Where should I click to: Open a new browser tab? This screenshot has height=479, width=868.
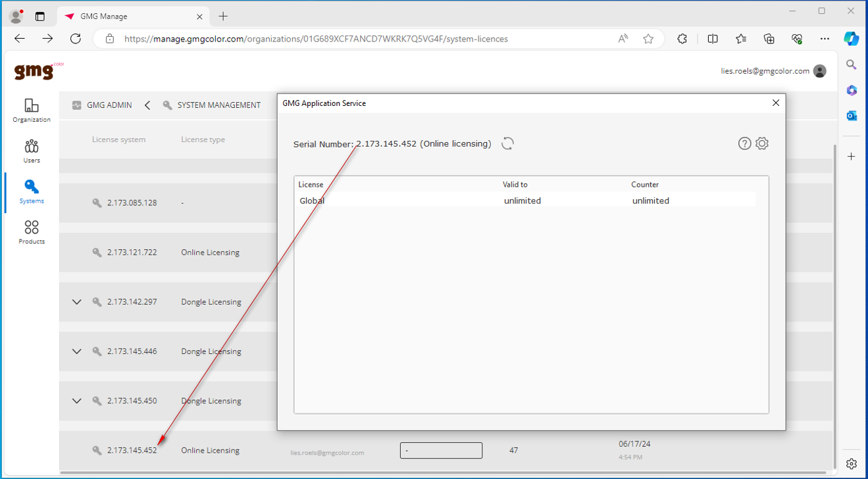tap(222, 16)
